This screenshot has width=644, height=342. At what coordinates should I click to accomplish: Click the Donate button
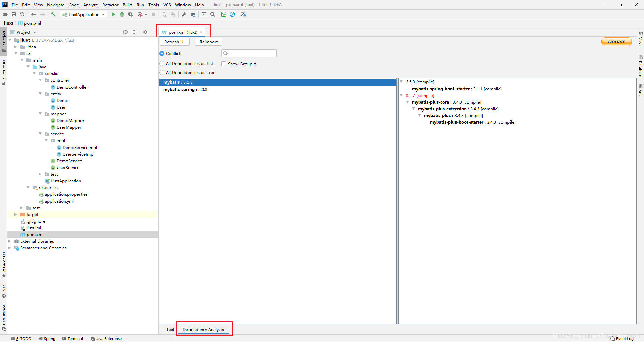(616, 42)
